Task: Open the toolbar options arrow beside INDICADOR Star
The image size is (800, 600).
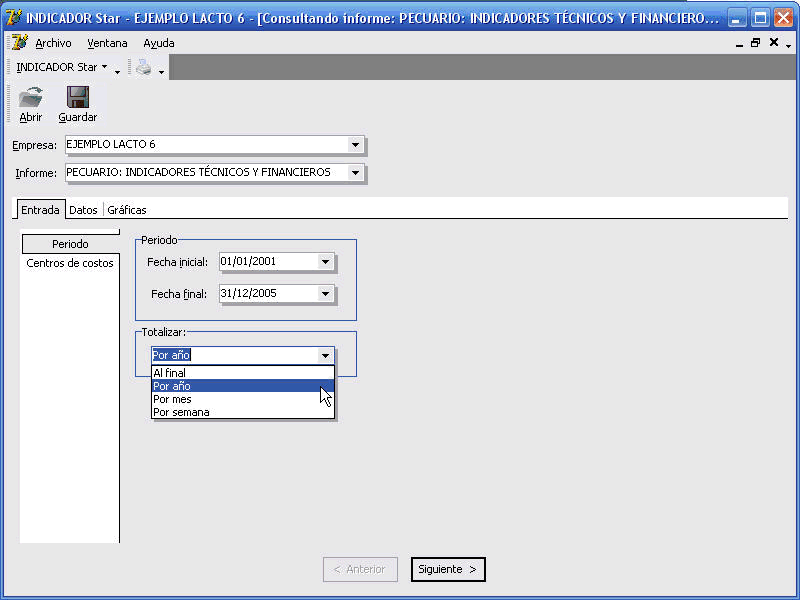Action: point(117,72)
